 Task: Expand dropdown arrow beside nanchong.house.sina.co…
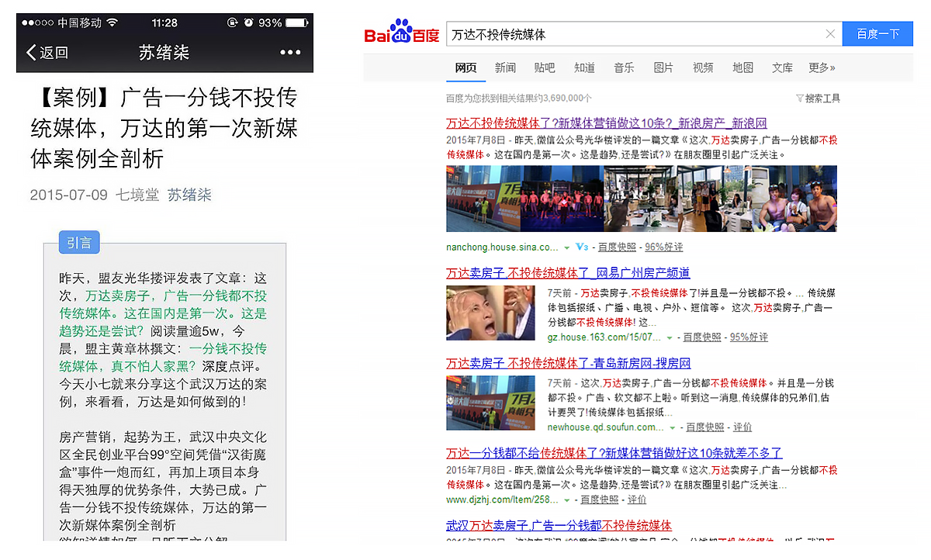coord(567,247)
